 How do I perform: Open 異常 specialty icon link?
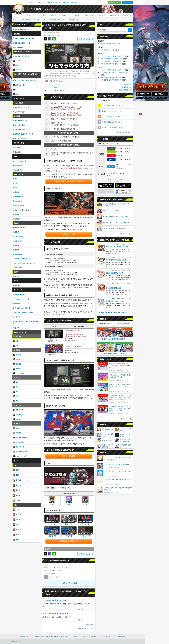pyautogui.click(x=14, y=401)
